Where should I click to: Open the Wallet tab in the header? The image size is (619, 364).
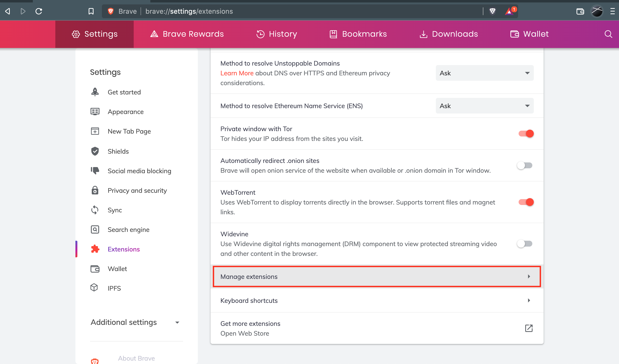[x=529, y=34]
